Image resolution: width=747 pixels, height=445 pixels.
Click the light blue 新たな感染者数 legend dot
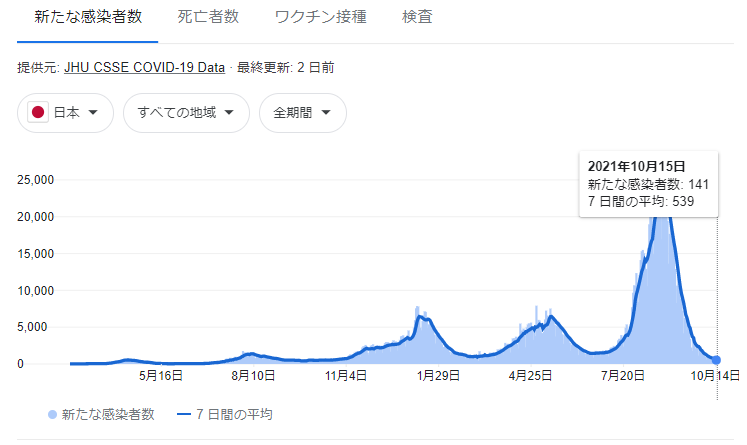coord(52,415)
